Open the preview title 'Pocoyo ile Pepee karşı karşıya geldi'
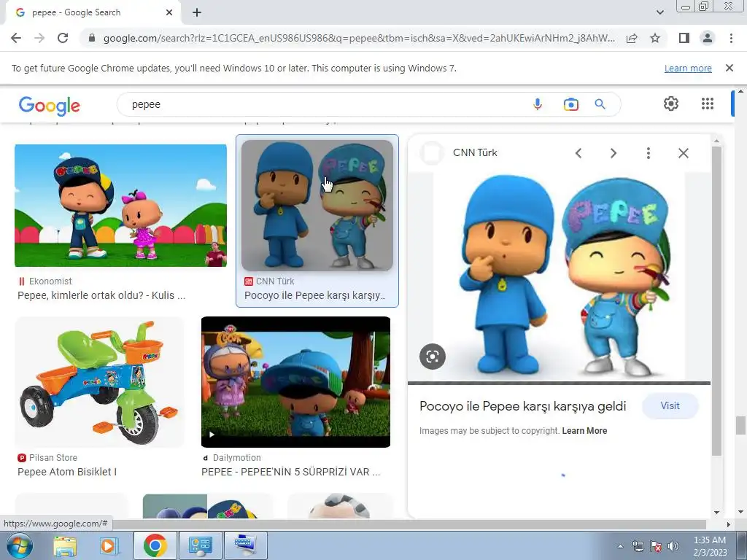This screenshot has height=560, width=747. click(x=522, y=406)
